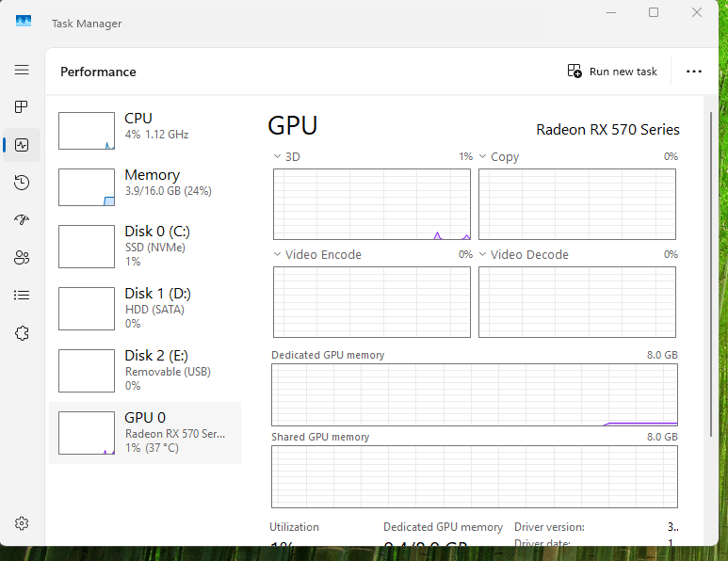Click the Utilization label

click(x=295, y=527)
